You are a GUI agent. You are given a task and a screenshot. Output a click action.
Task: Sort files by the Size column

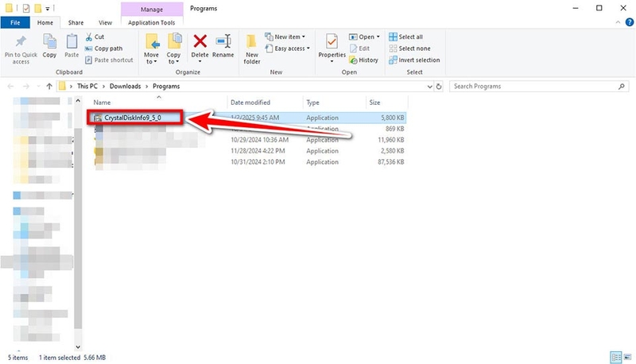(374, 103)
